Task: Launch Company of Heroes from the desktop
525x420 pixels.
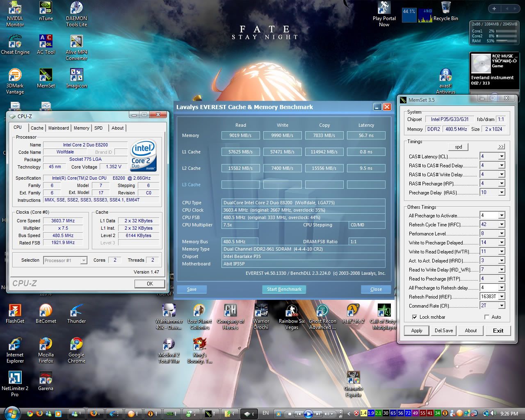Action: (230, 311)
